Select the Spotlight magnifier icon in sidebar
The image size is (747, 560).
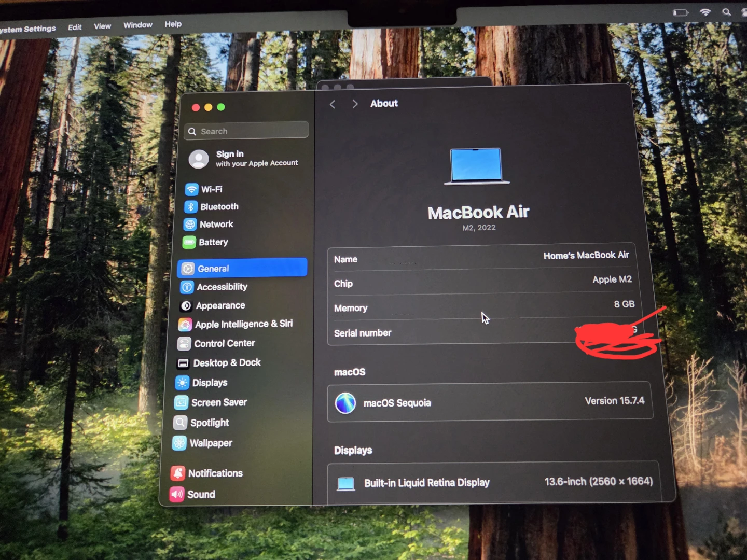[x=180, y=423]
